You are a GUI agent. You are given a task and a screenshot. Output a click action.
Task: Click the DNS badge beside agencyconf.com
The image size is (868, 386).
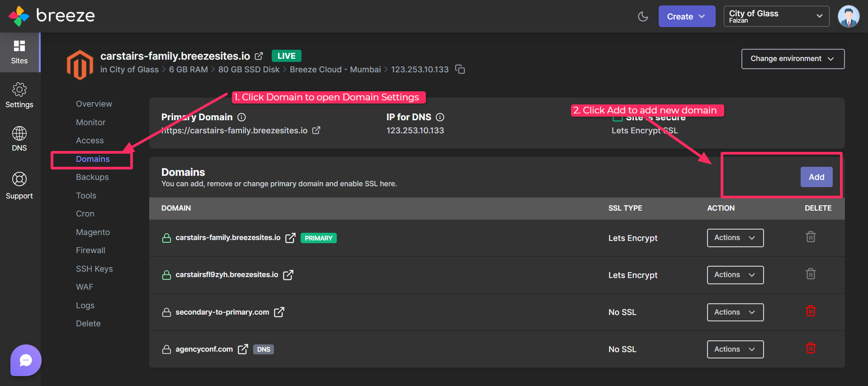coord(264,349)
